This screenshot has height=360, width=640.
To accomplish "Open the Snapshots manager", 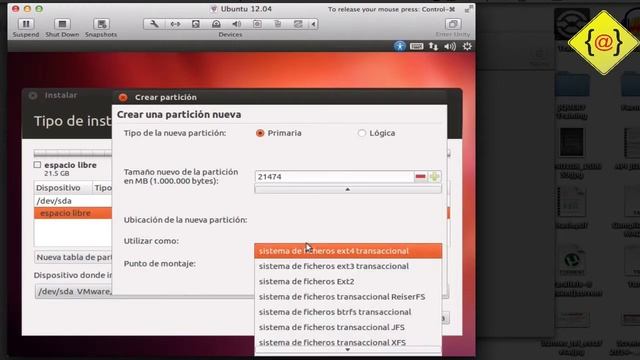I will point(101,24).
